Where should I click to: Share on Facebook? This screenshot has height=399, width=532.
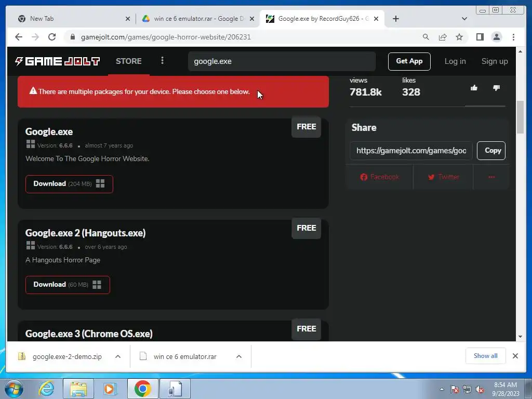tap(379, 177)
